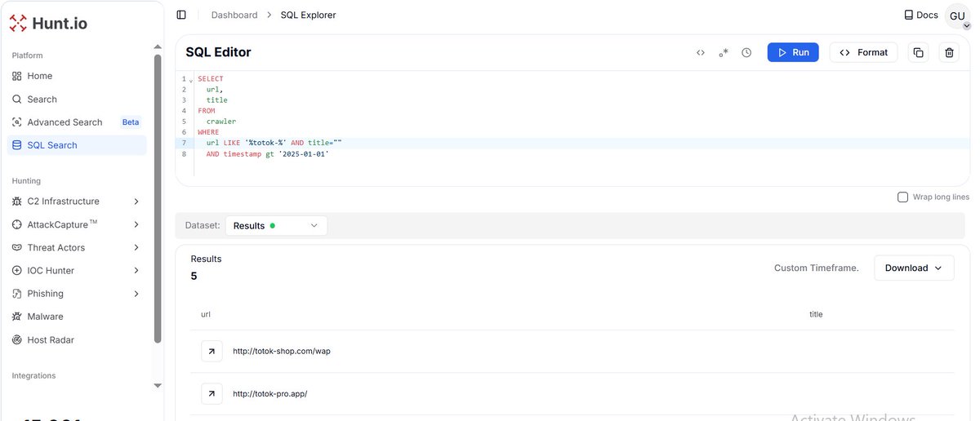980x421 pixels.
Task: Open the Dataset Results dropdown
Action: coord(276,226)
